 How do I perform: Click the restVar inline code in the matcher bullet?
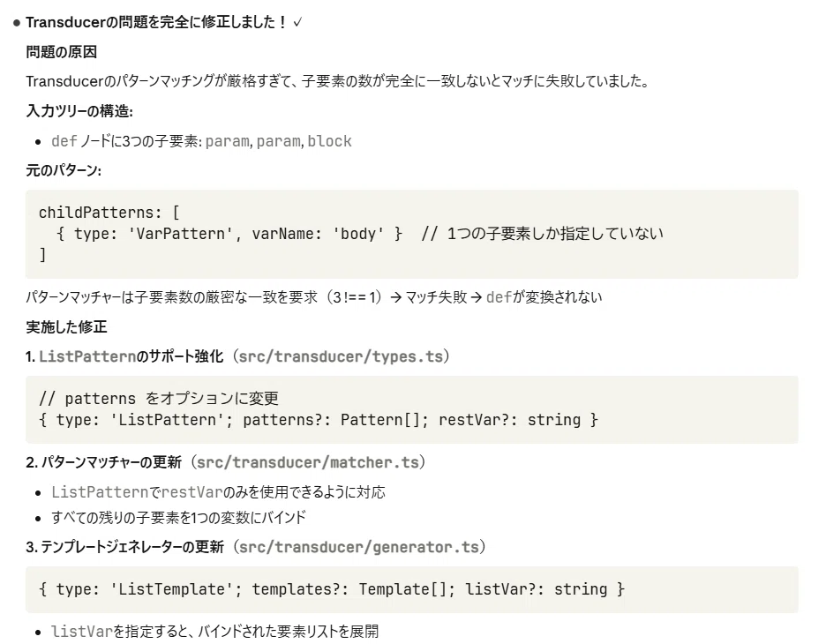point(191,492)
